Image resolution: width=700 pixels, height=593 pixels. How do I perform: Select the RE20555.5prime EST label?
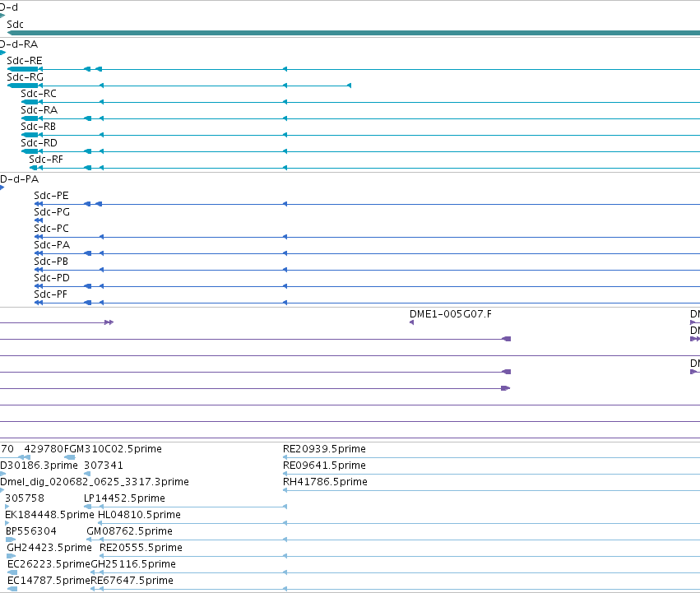coord(141,549)
